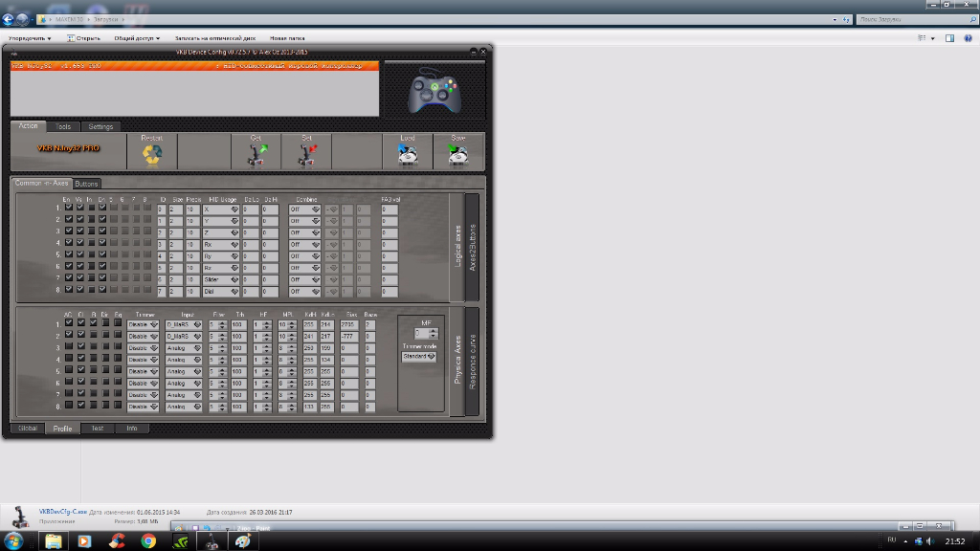
Task: Click the system tray volume icon
Action: click(x=929, y=541)
